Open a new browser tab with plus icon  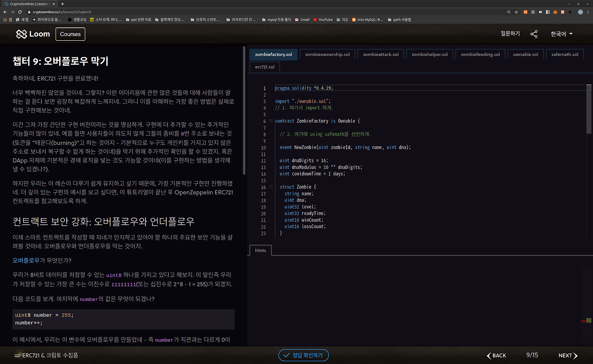coord(63,4)
